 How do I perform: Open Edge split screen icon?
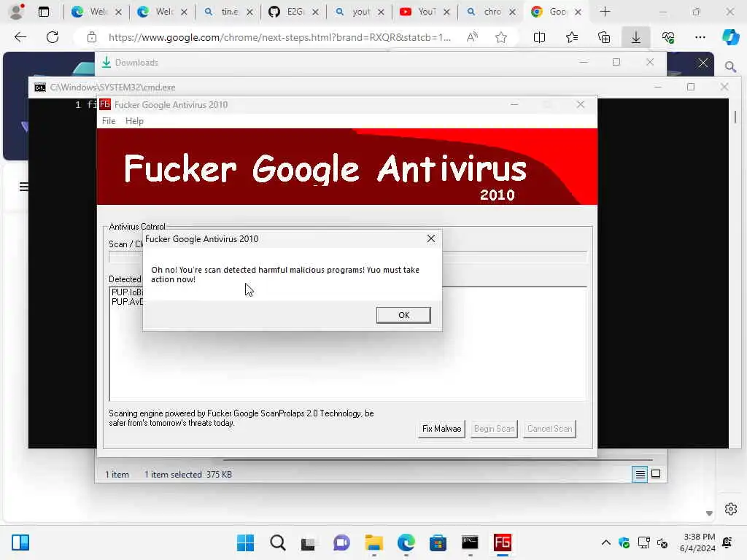539,37
